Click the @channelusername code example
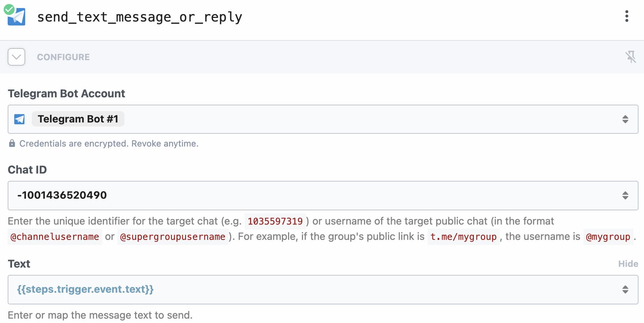The width and height of the screenshot is (644, 323). point(55,237)
